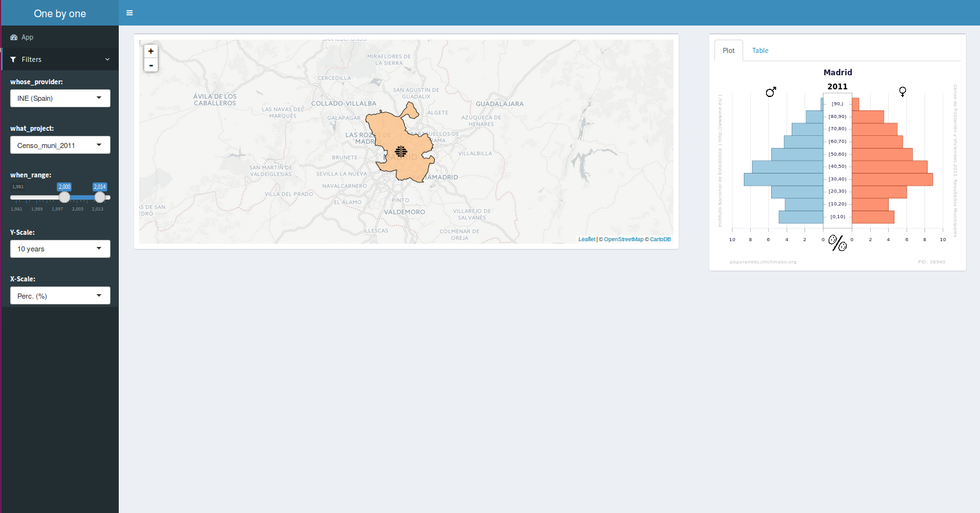Screen dimensions: 980x513
Task: Select the Plot tab
Action: (728, 50)
